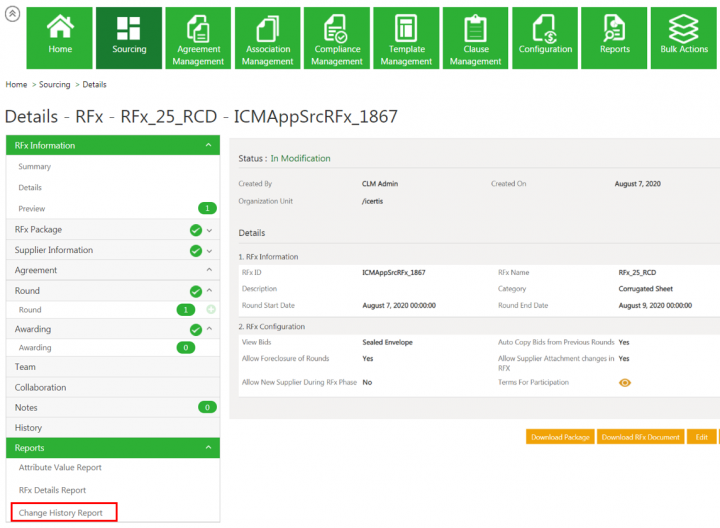Open the Agreement Management tile
720x528 pixels.
pos(198,38)
